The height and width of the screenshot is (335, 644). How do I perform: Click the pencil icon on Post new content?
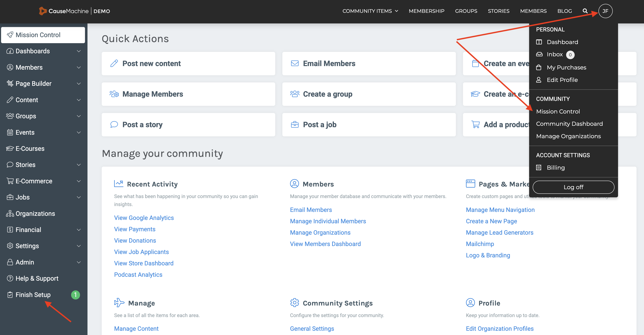(x=114, y=63)
